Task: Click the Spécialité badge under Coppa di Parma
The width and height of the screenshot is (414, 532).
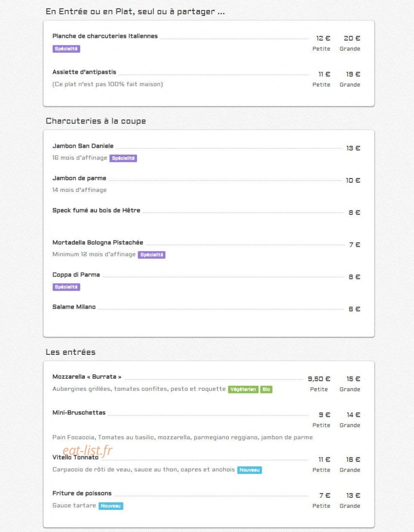Action: tap(66, 287)
